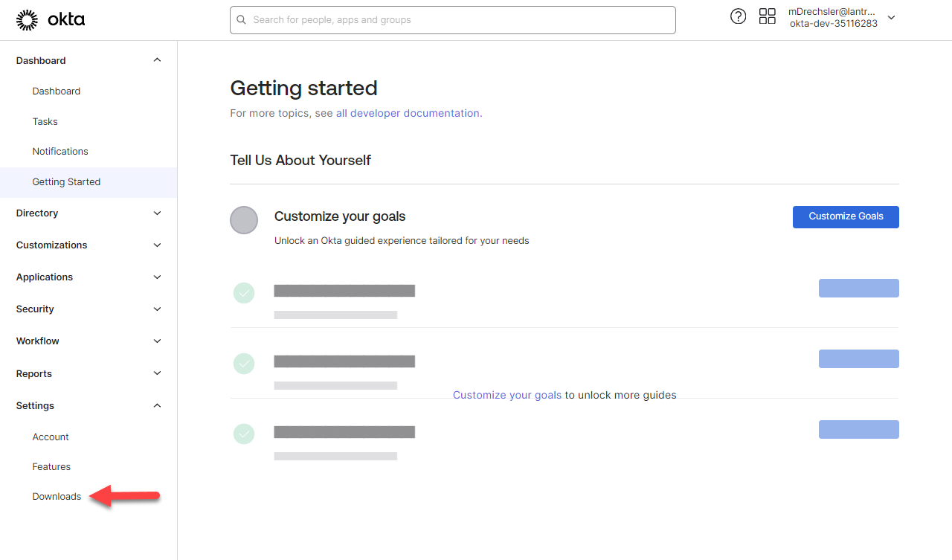
Task: Open the help question mark icon
Action: pos(738,17)
